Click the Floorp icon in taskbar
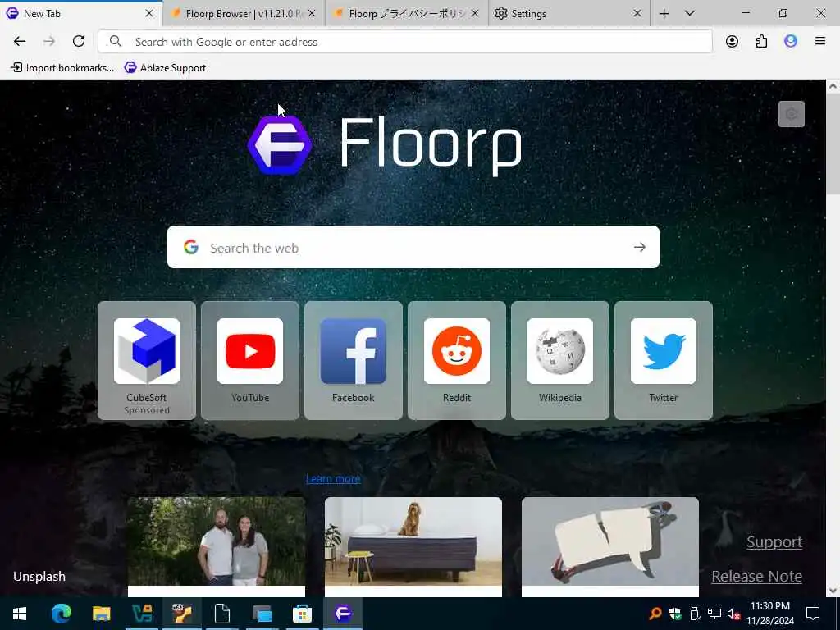 pos(343,614)
